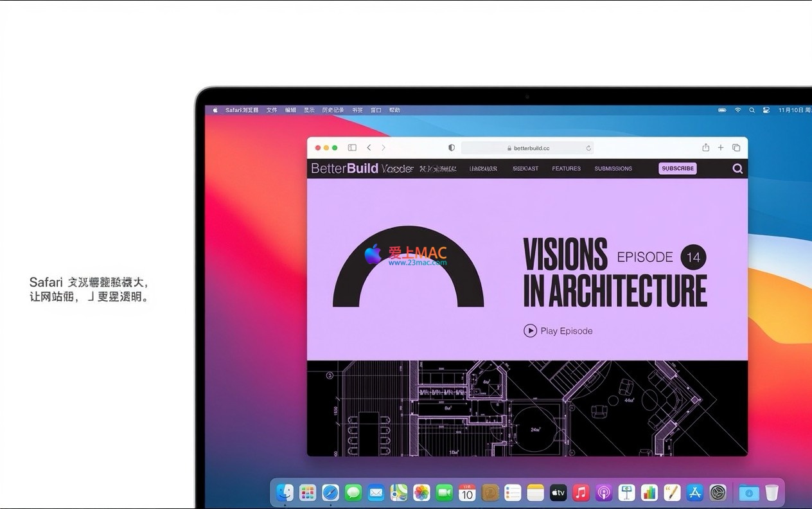Open the Wi-Fi status menu
The height and width of the screenshot is (509, 812).
coord(737,111)
